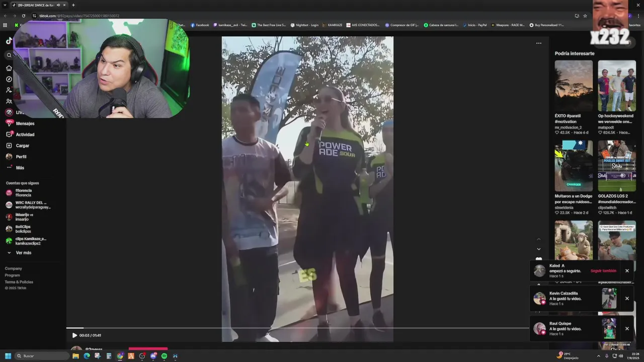This screenshot has height=362, width=644.
Task: Open Compresor de GIF bookmark
Action: point(401,25)
